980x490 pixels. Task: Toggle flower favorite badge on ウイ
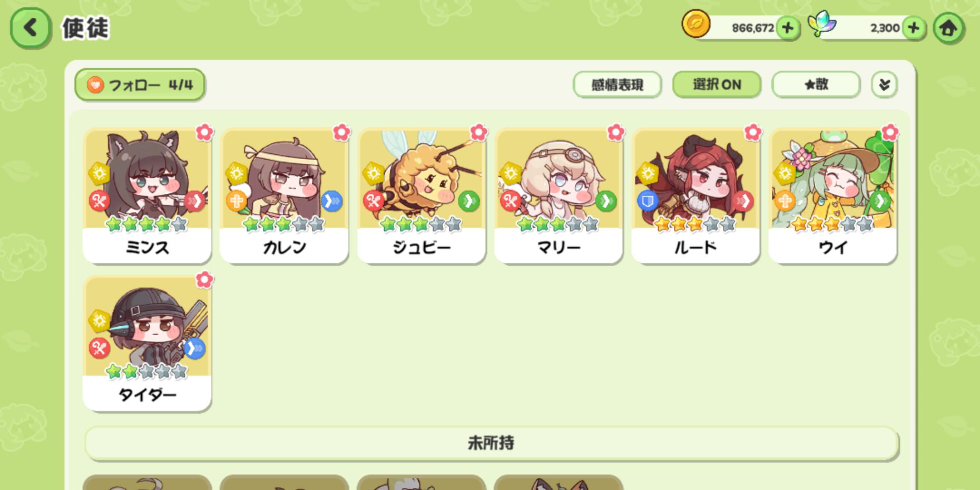pyautogui.click(x=890, y=132)
